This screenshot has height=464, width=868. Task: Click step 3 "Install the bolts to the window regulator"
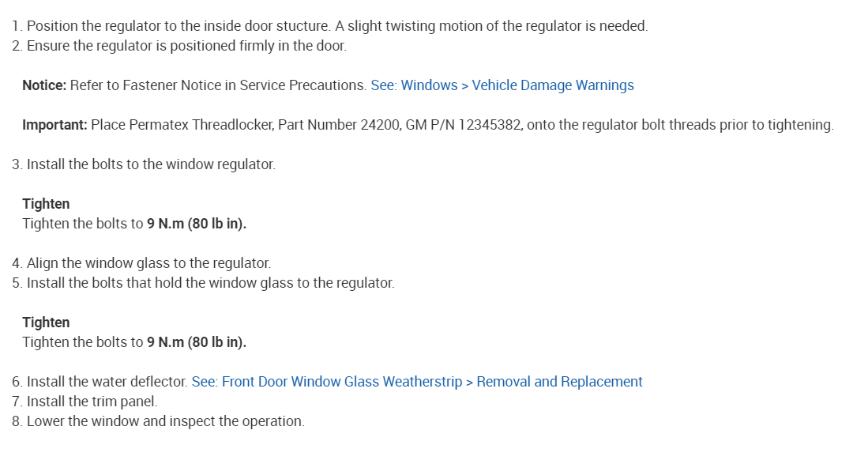pos(151,164)
